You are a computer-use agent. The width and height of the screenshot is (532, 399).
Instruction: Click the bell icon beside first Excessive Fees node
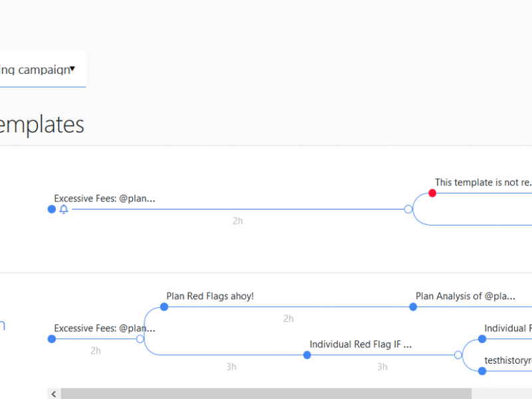tap(64, 209)
